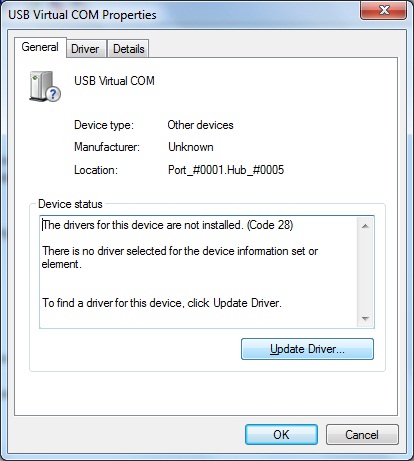Click the Code 28 error message line
The height and width of the screenshot is (461, 414).
pos(168,225)
